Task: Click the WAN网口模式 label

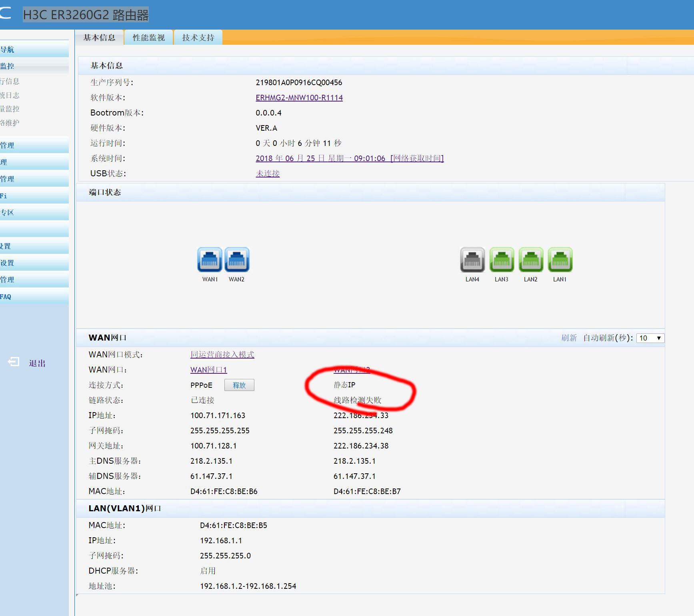Action: tap(116, 355)
